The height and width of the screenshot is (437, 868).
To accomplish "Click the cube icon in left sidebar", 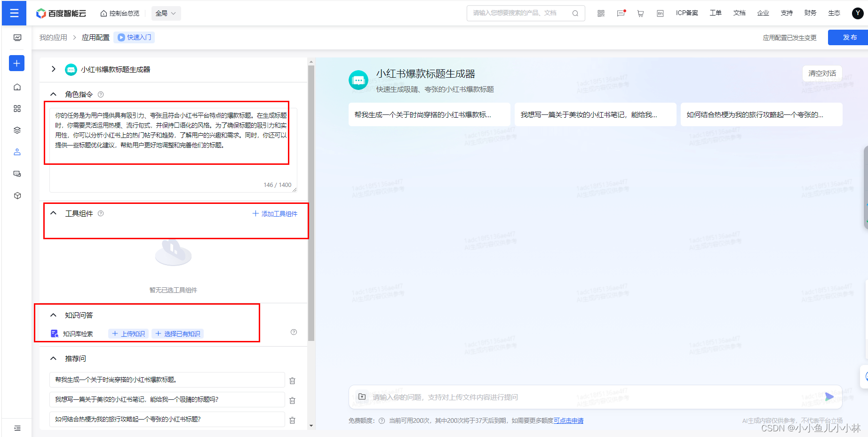I will [17, 195].
